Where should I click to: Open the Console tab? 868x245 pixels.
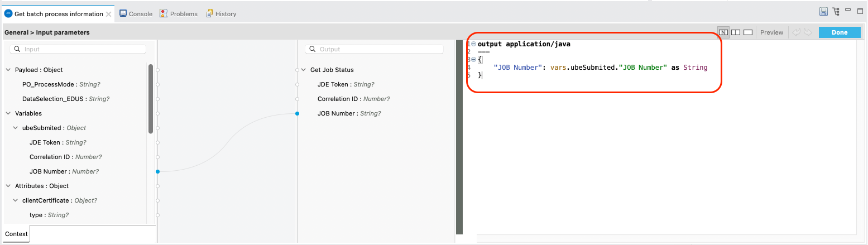(136, 14)
